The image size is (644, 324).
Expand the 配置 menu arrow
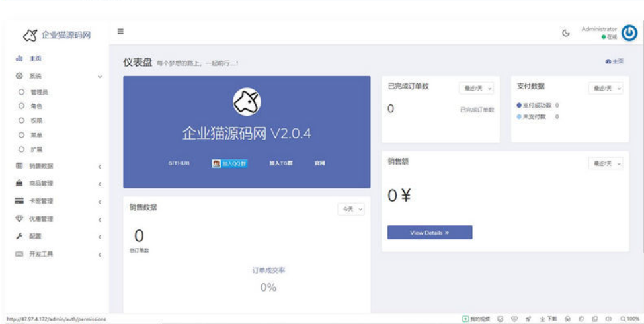tap(100, 237)
